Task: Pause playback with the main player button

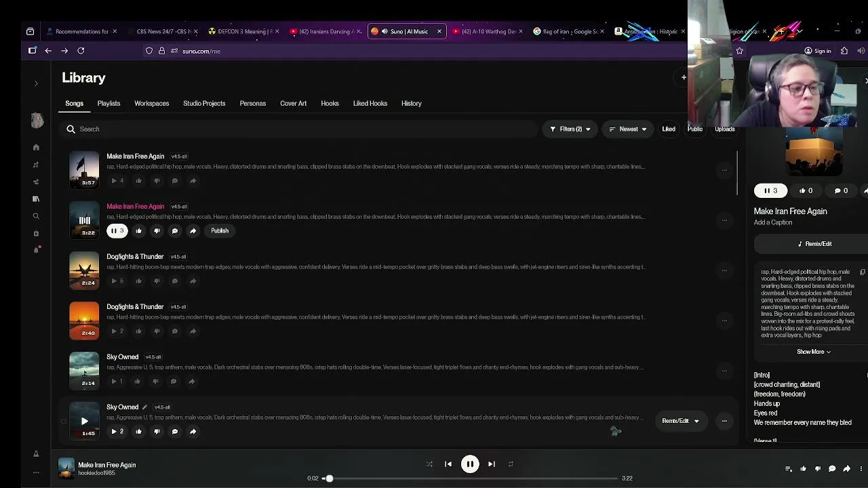Action: click(x=470, y=464)
